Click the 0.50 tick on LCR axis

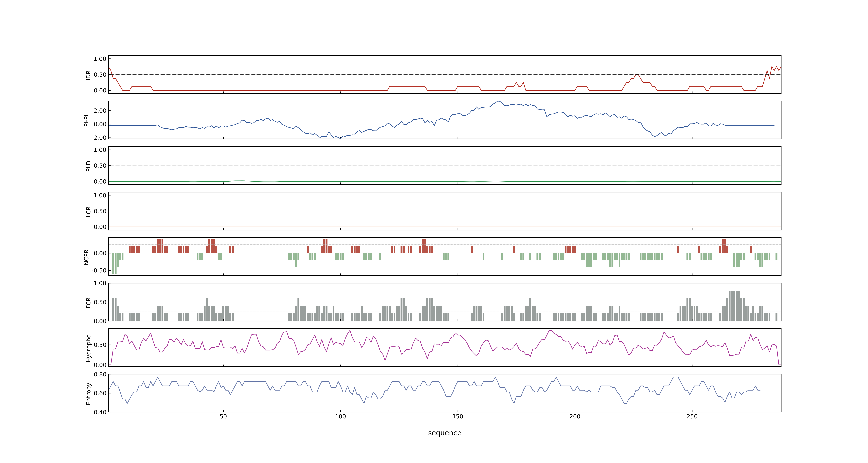point(100,211)
